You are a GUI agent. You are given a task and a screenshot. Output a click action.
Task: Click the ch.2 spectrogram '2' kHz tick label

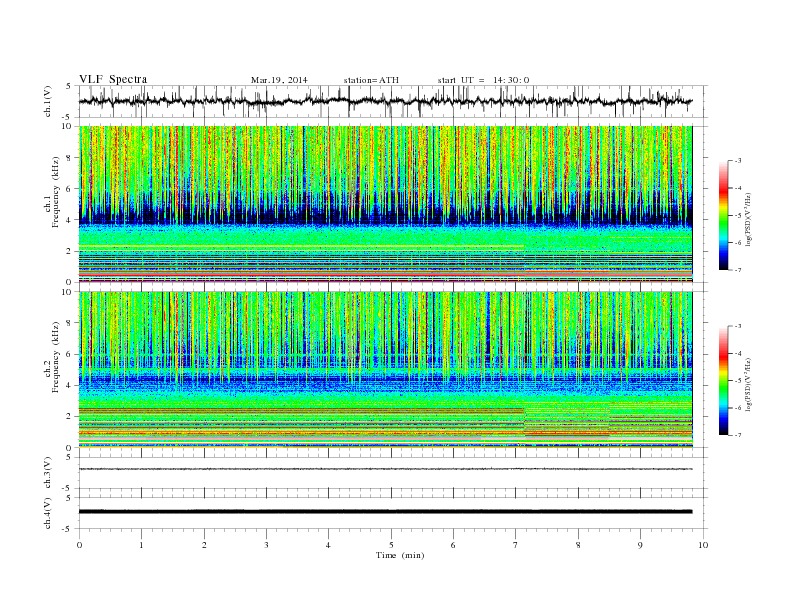[x=70, y=417]
